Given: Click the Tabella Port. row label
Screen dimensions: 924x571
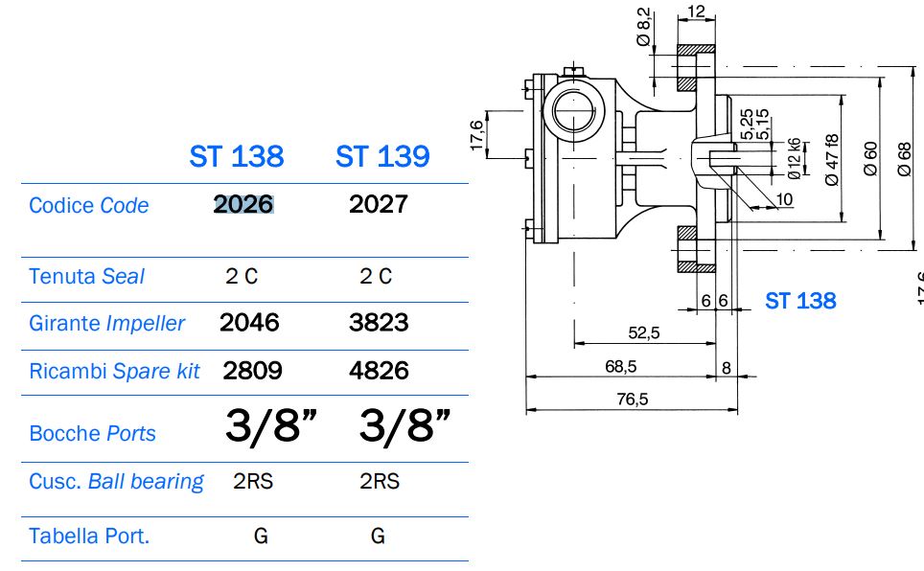Looking at the screenshot, I should 89,537.
